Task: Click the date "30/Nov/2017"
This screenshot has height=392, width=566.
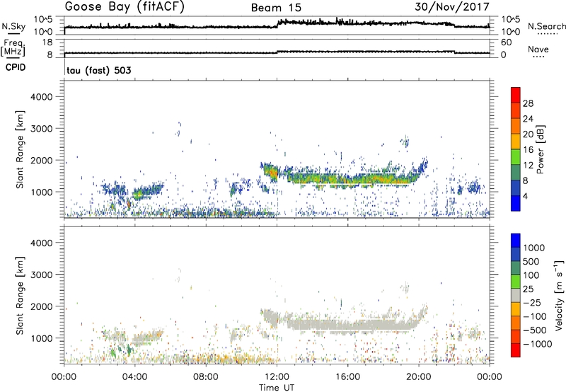Action: tap(452, 7)
